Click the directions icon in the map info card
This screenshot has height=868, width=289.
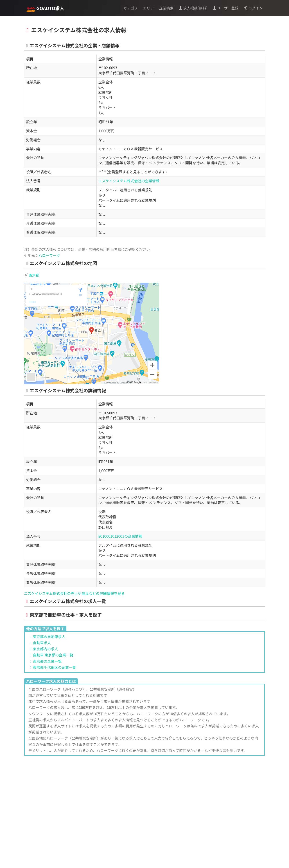[x=80, y=290]
